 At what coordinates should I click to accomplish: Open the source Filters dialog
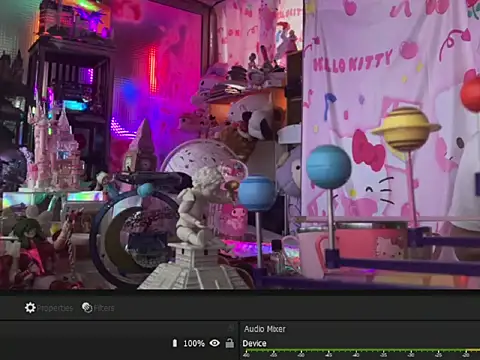tap(98, 308)
